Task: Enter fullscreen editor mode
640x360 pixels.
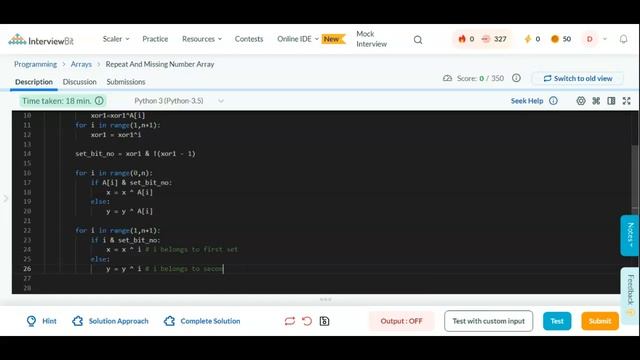Action: point(627,100)
